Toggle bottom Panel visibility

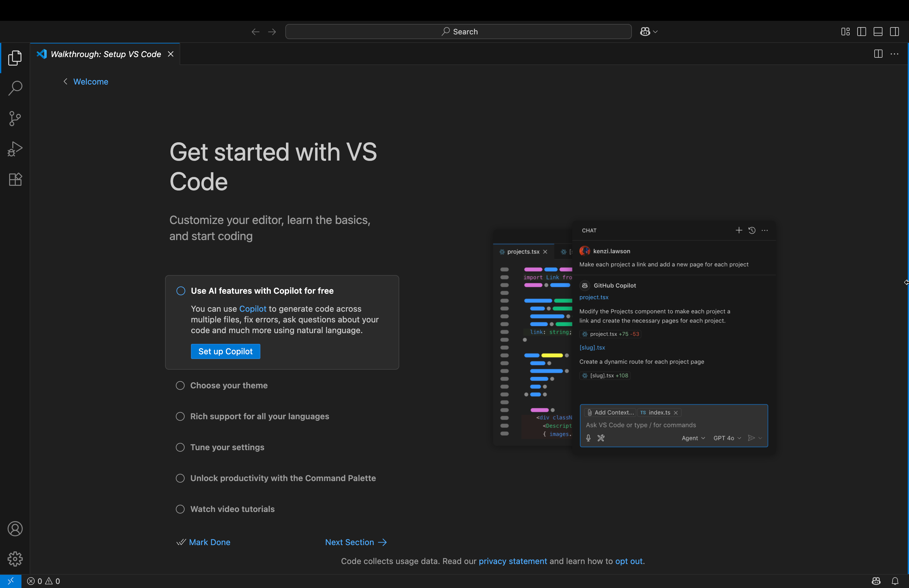[878, 32]
